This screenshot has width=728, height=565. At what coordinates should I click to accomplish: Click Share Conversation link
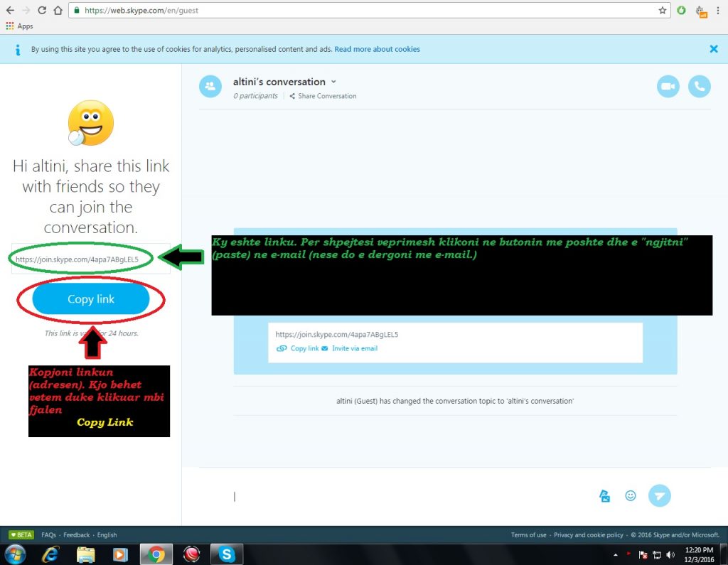pos(323,96)
